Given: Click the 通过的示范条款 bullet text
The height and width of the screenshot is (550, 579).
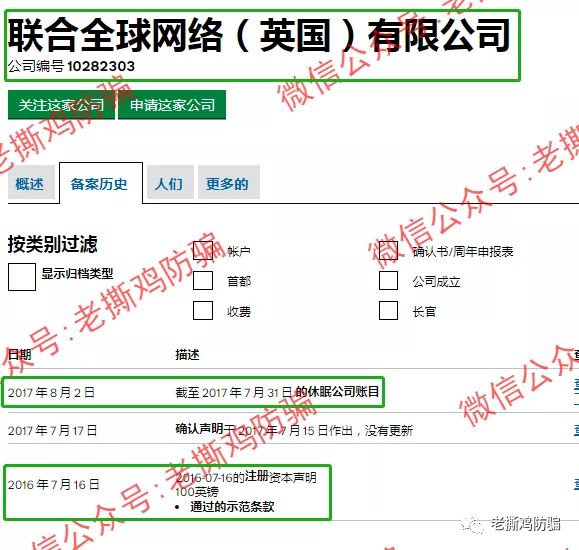Looking at the screenshot, I should tap(232, 506).
